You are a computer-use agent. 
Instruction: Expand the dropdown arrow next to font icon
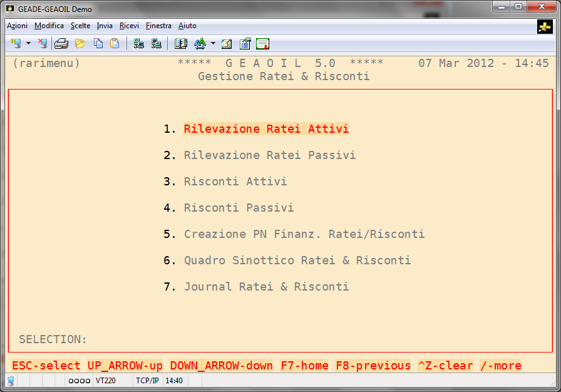213,44
